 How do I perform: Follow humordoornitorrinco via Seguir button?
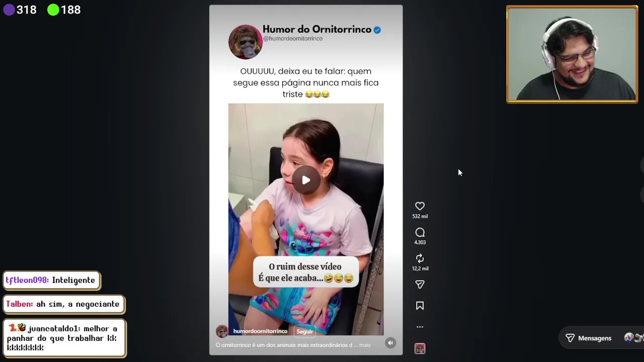pos(304,331)
